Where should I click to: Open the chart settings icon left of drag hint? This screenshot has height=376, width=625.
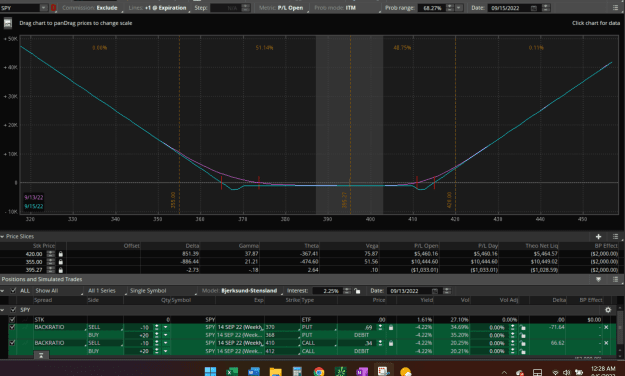(x=8, y=23)
